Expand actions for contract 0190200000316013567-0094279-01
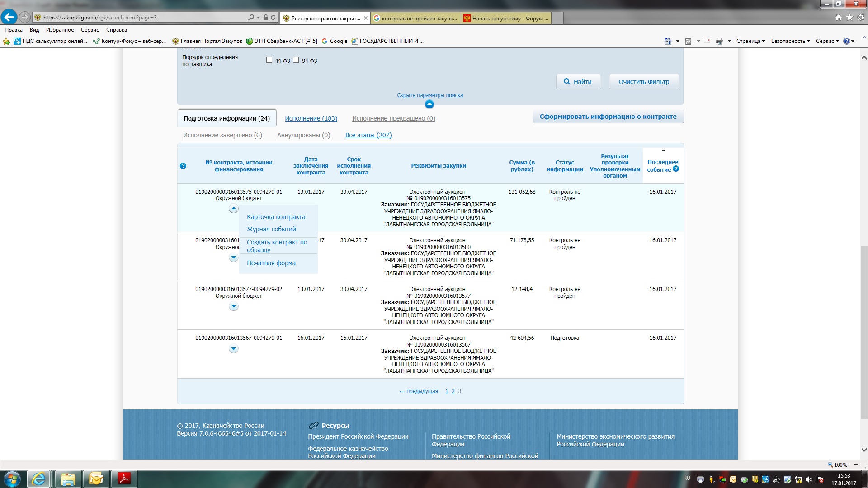Screen dimensions: 868x488 (233, 349)
